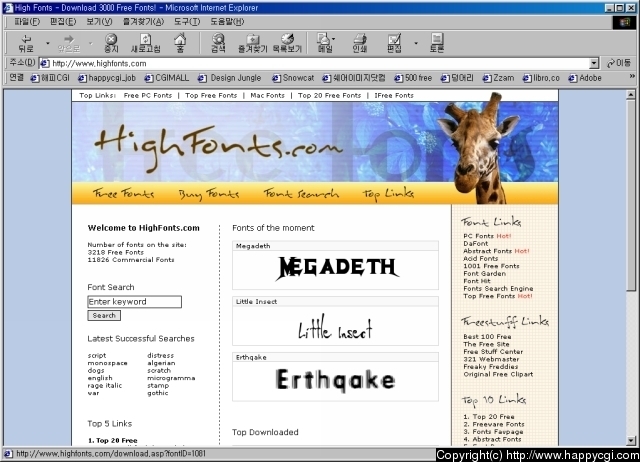Click the Search button under keyword field
The height and width of the screenshot is (462, 640).
[104, 315]
